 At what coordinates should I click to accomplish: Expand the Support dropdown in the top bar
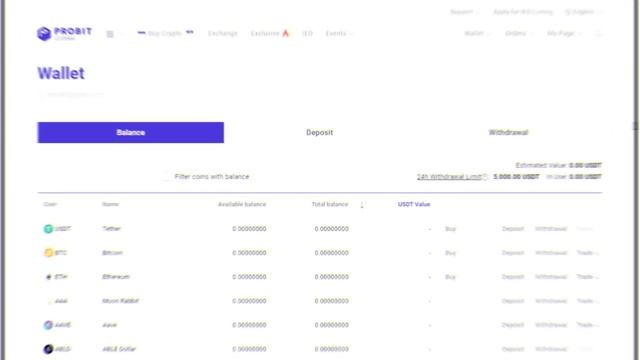click(465, 12)
